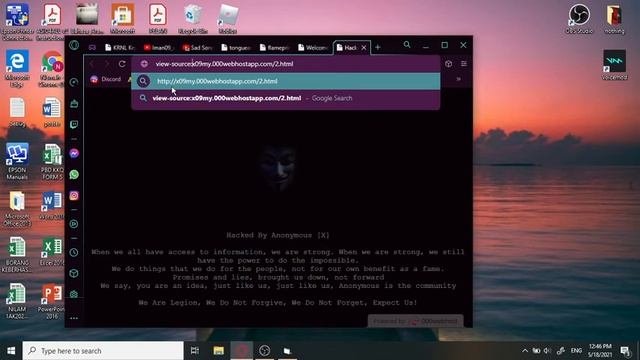640x360 pixels.
Task: Open the extensions cube icon in toolbar
Action: point(449,64)
